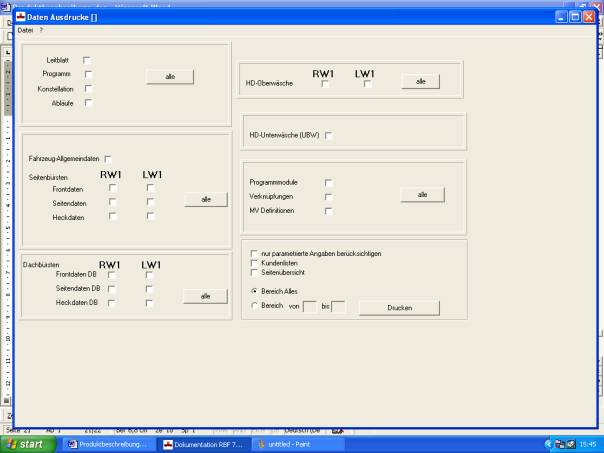The image size is (604, 453).
Task: Click 'alle' button in Dachbürsten group
Action: 205,296
